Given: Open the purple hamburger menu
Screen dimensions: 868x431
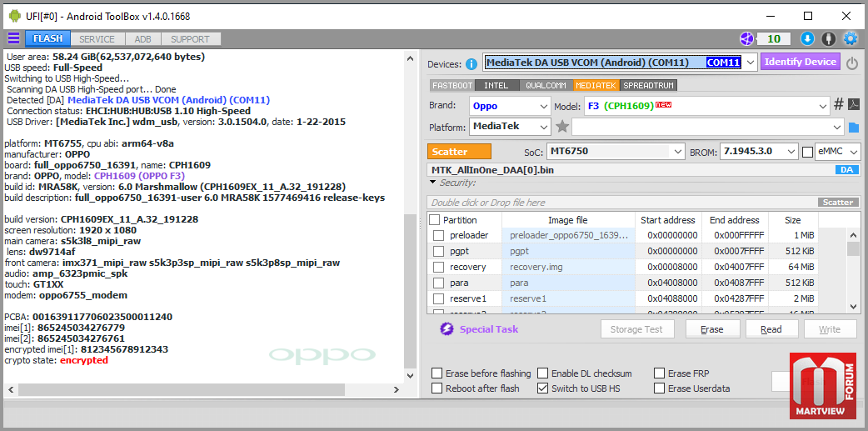Looking at the screenshot, I should point(13,38).
